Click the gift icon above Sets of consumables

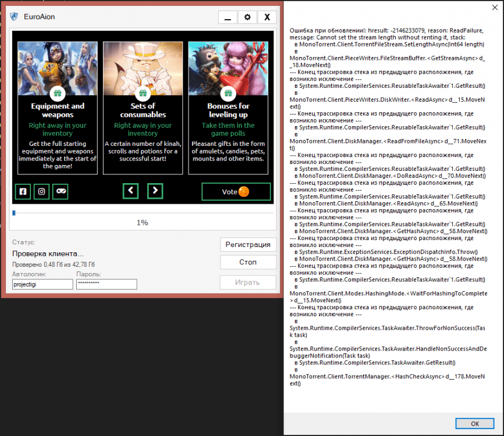pos(143,93)
